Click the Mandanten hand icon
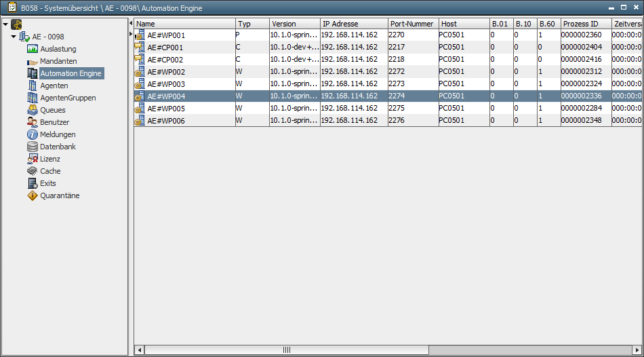 [x=33, y=61]
